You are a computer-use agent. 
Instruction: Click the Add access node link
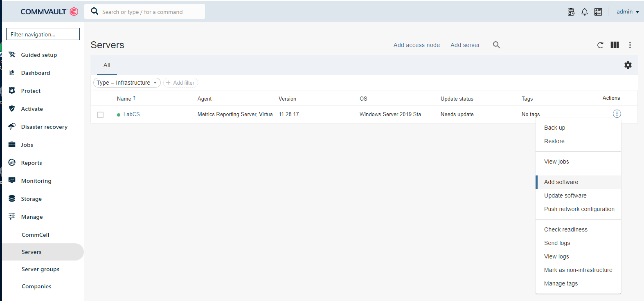(417, 45)
